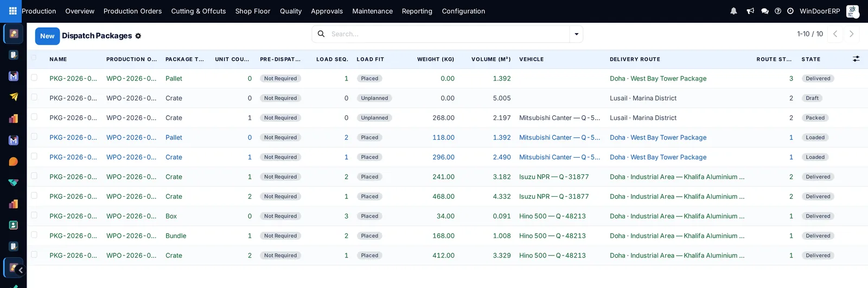Sort by Load Fit column header
868x288 pixels.
pos(371,59)
